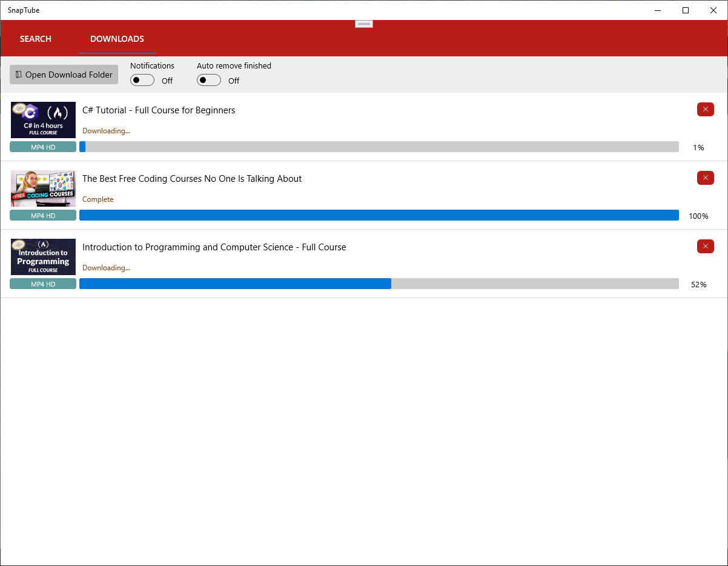Select the DOWNLOADS tab
Image resolution: width=728 pixels, height=566 pixels.
coord(117,38)
